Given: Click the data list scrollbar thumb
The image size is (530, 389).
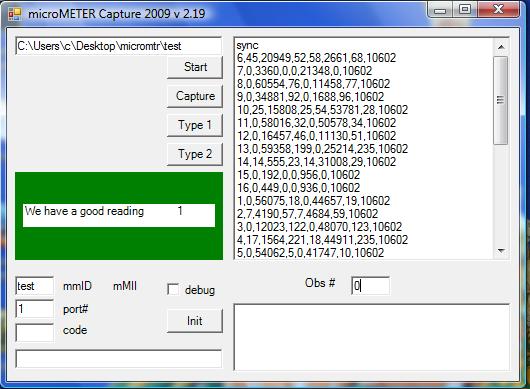Looking at the screenshot, I should 501,100.
